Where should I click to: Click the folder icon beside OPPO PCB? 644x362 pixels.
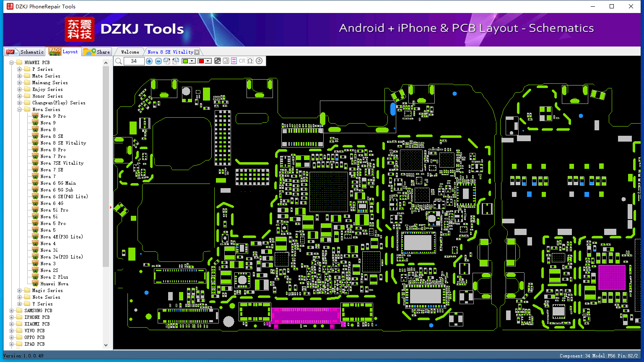point(19,337)
